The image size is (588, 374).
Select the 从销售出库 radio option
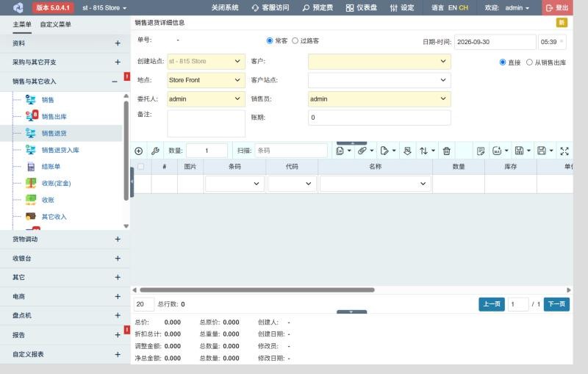pos(529,62)
